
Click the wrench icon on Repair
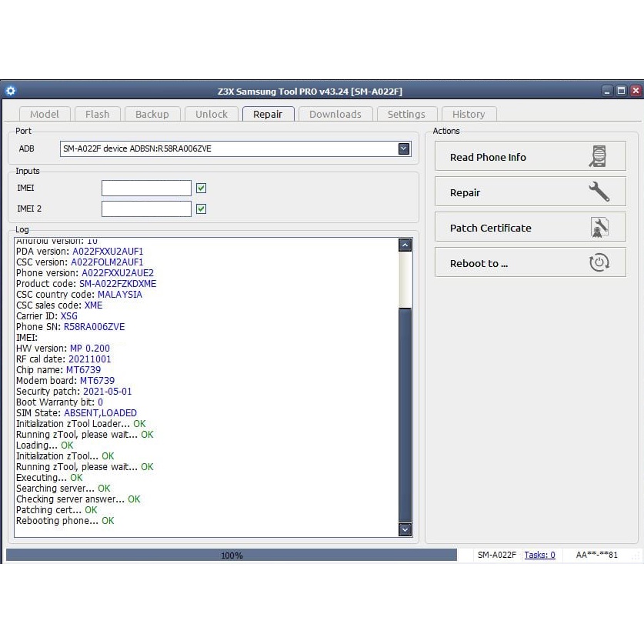pyautogui.click(x=599, y=192)
